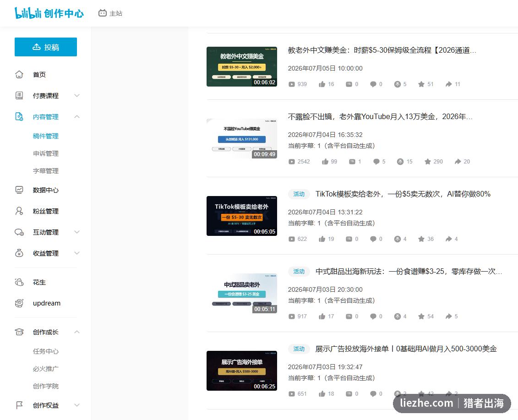518x420 pixels.
Task: Open the TikTok模板卖给老外 video thumbnail
Action: pos(242,216)
